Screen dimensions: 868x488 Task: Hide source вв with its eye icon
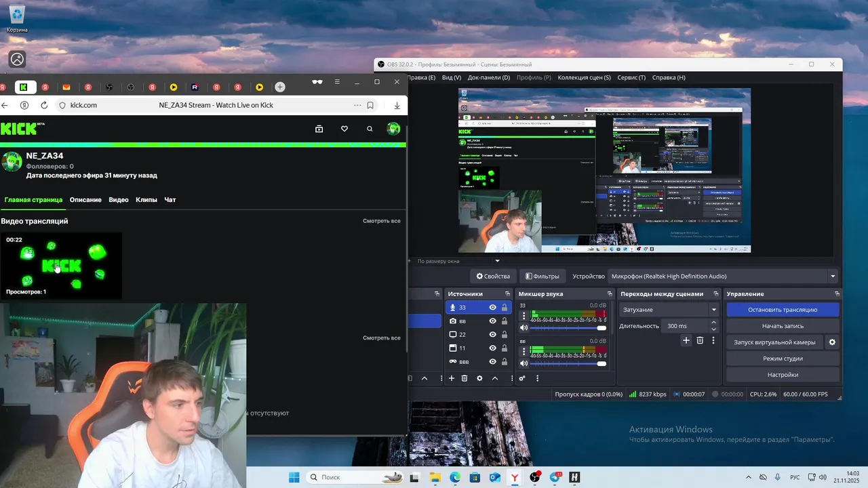pyautogui.click(x=493, y=321)
